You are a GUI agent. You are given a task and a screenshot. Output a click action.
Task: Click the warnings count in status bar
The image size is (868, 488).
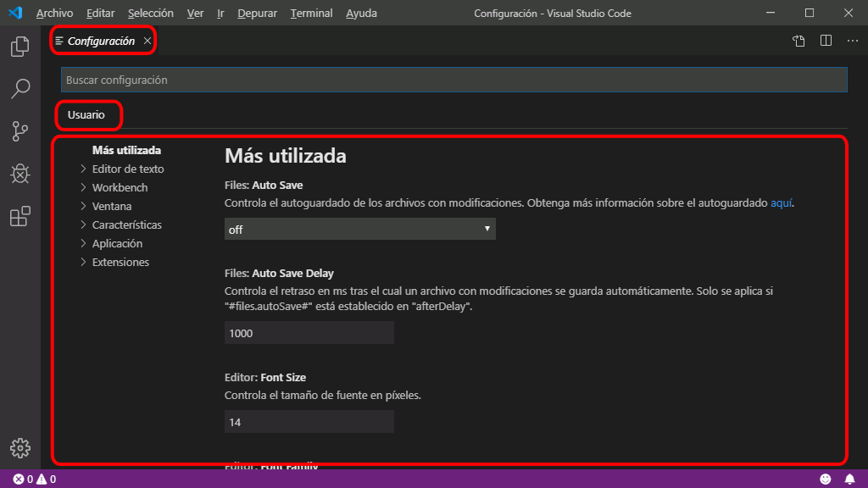tap(46, 480)
